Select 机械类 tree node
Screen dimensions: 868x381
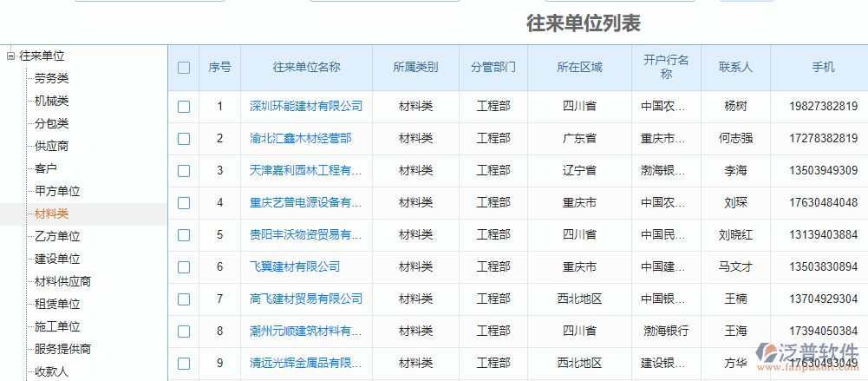(x=52, y=101)
